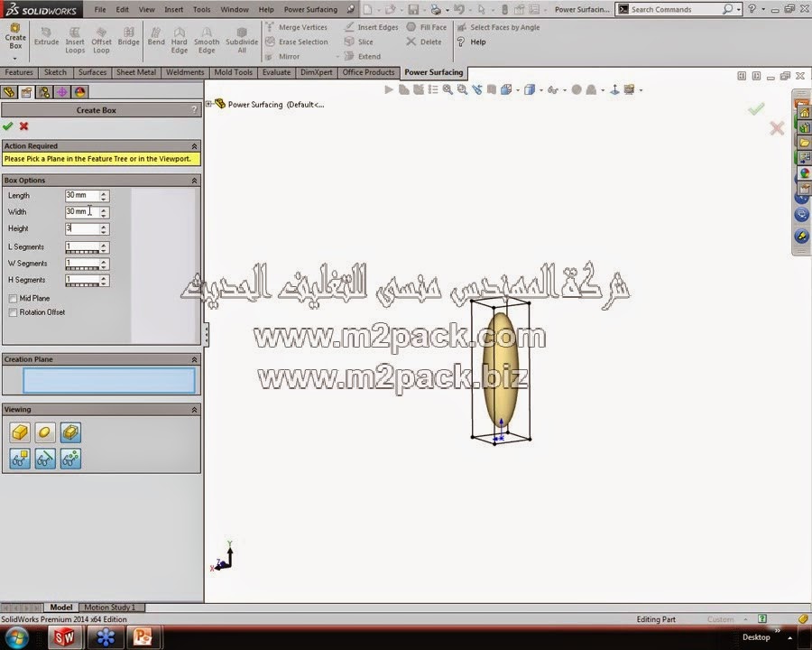Open the Power Surfacing menu

pyautogui.click(x=310, y=9)
